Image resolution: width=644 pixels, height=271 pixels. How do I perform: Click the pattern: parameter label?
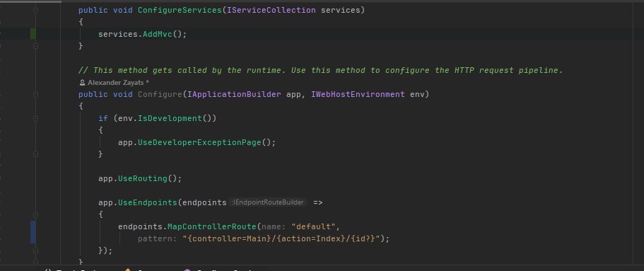[x=158, y=238]
